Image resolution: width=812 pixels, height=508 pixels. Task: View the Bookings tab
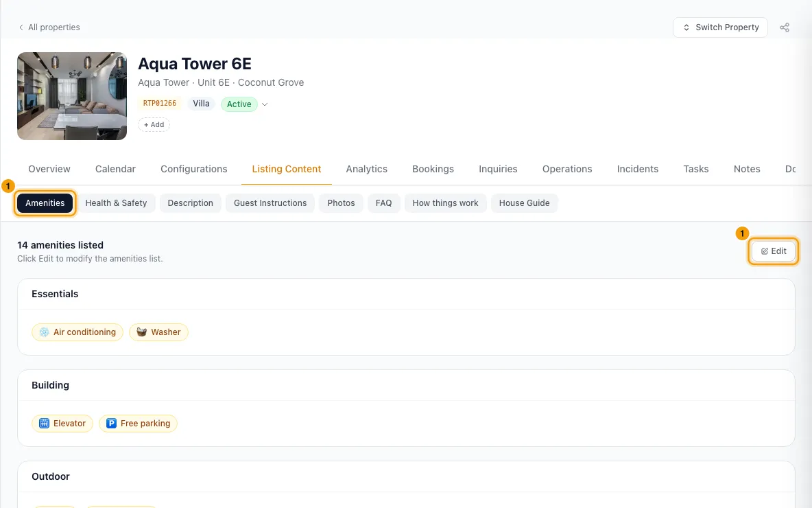tap(433, 169)
